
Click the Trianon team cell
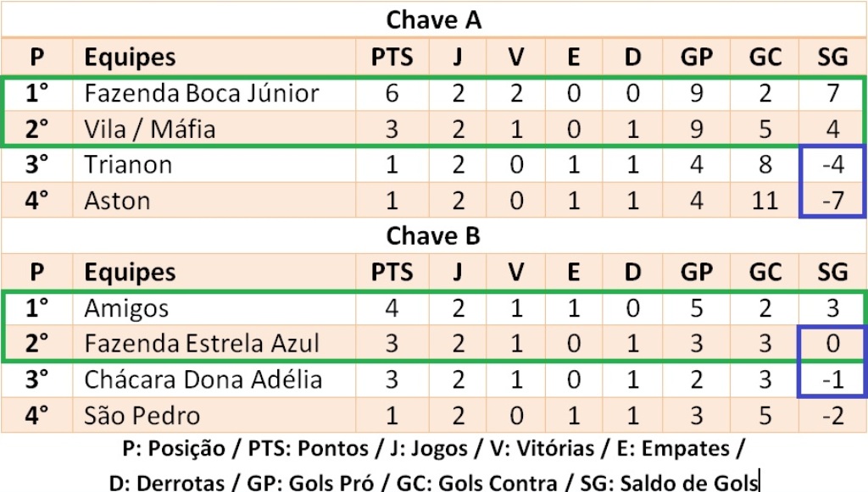click(128, 165)
